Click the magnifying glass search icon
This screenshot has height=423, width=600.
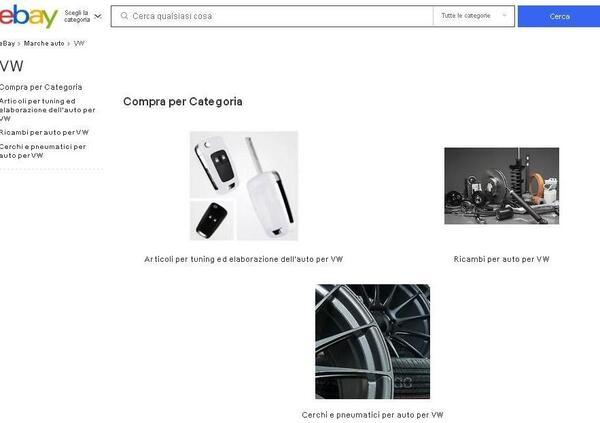click(x=124, y=16)
